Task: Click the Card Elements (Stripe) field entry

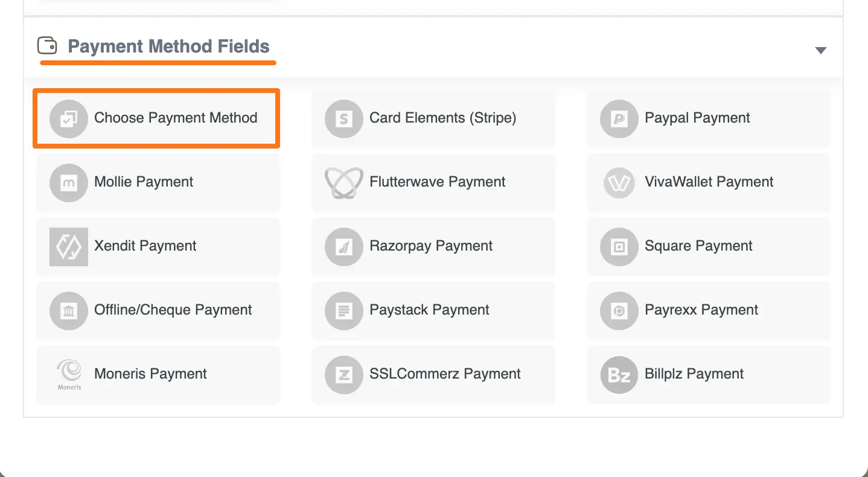Action: click(433, 118)
